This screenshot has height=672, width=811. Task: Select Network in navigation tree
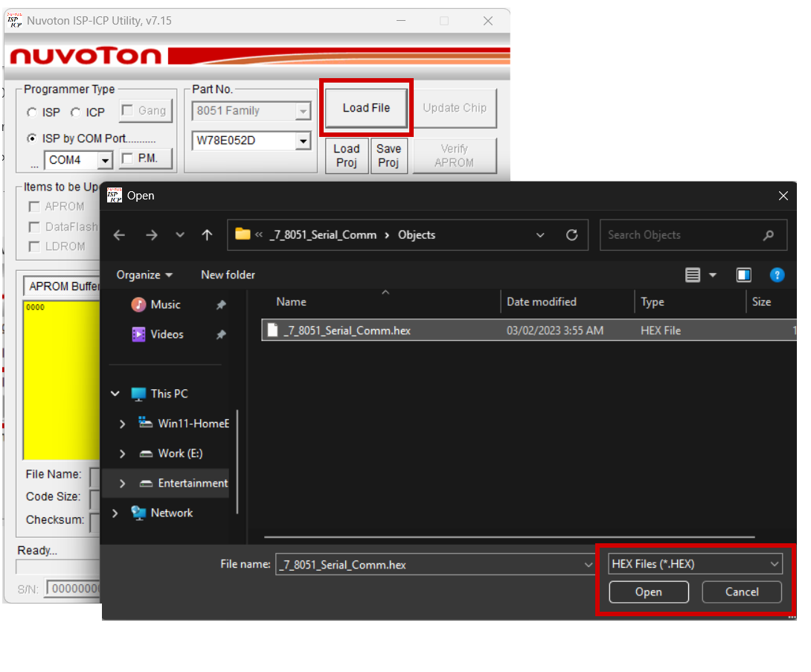(x=172, y=513)
